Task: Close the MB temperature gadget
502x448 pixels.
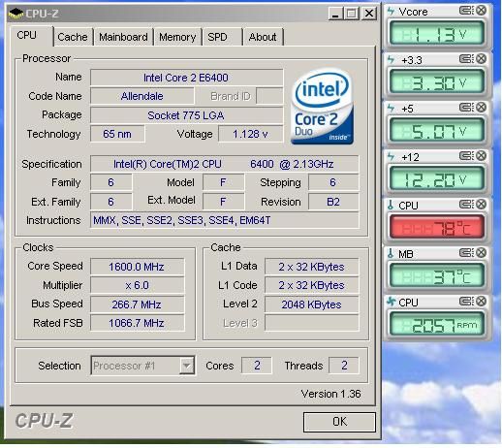Action: 481,253
